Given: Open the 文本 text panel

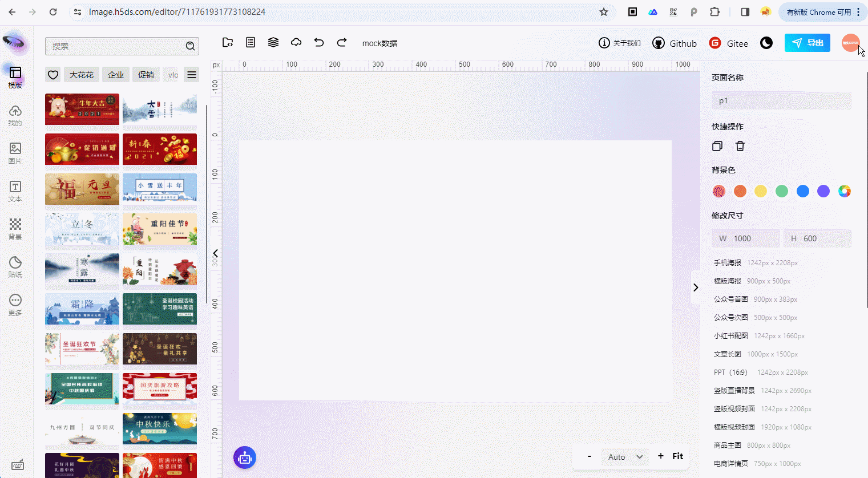Looking at the screenshot, I should tap(15, 191).
